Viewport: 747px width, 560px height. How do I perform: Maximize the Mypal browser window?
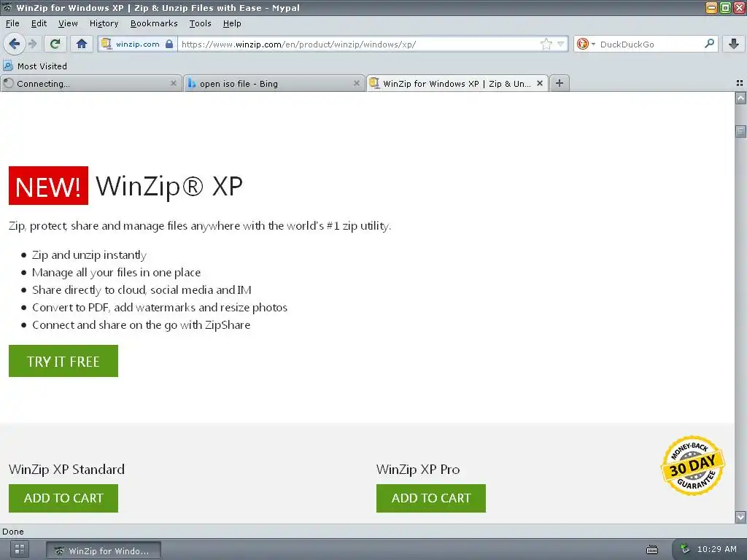pyautogui.click(x=725, y=7)
